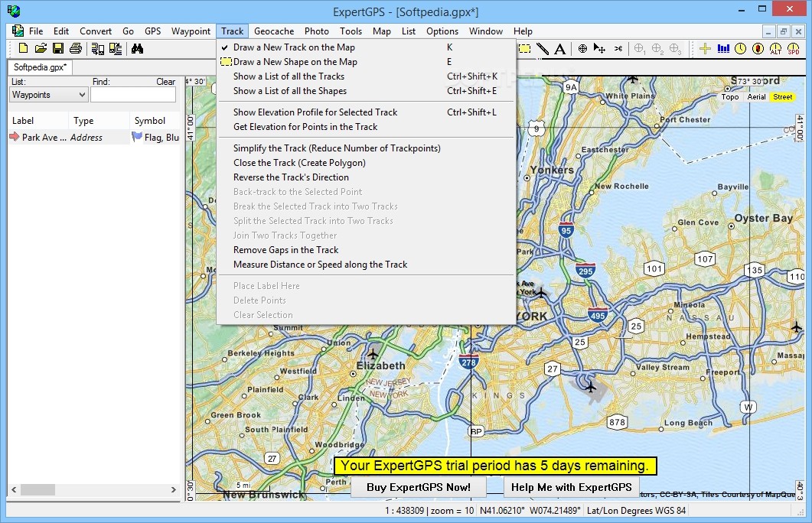Click the crosshair target tool icon
This screenshot has width=812, height=523.
(x=582, y=49)
